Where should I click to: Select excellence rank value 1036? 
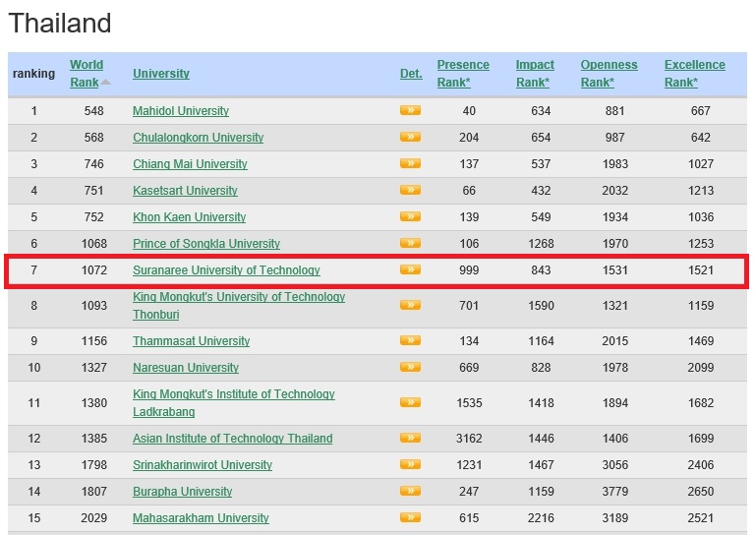[701, 217]
